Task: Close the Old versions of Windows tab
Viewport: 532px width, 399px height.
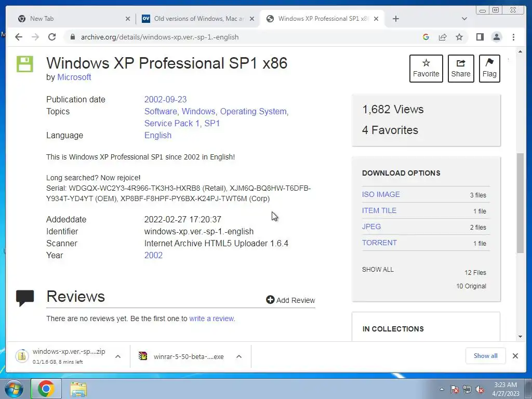Action: (x=252, y=19)
